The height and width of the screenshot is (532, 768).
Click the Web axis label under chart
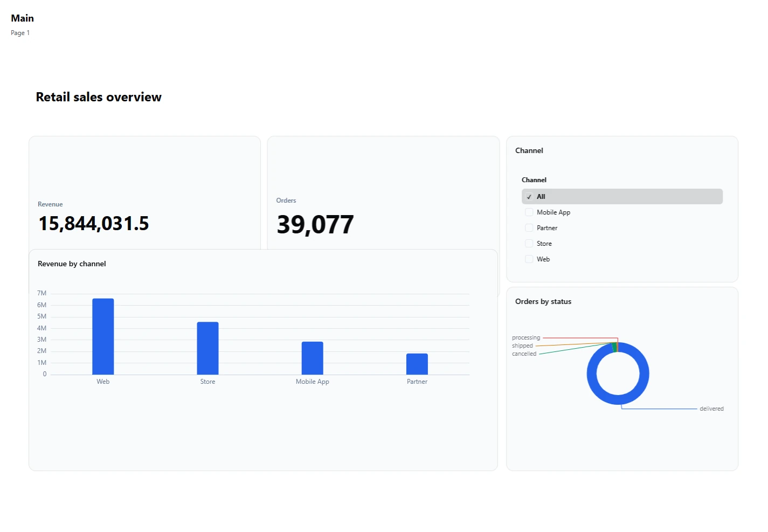[103, 382]
